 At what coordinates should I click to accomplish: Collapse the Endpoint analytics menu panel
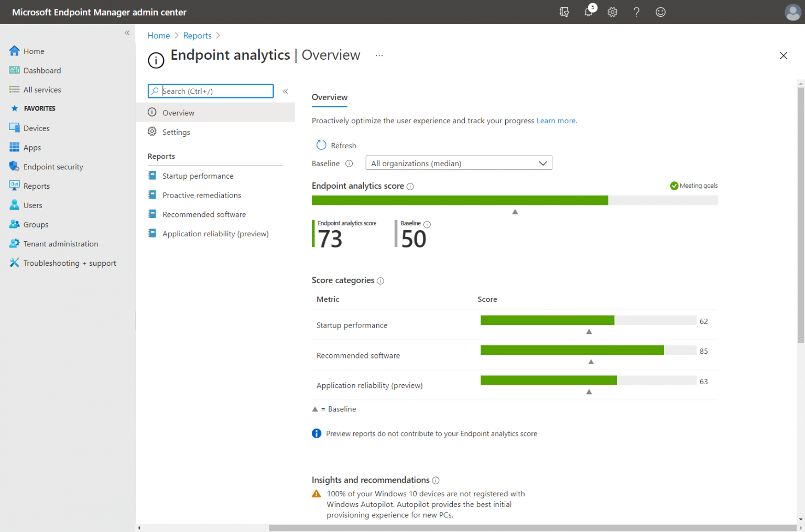click(x=286, y=91)
